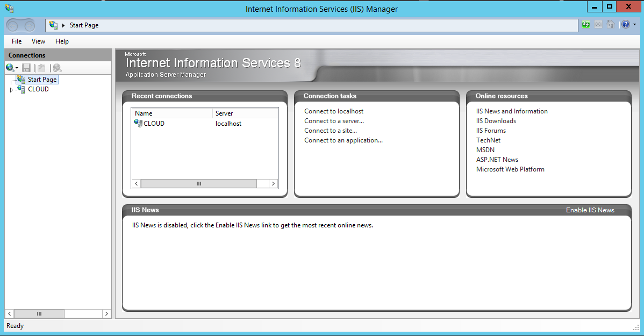Click the CLOUD icon in Recent connections
644x336 pixels.
(138, 123)
